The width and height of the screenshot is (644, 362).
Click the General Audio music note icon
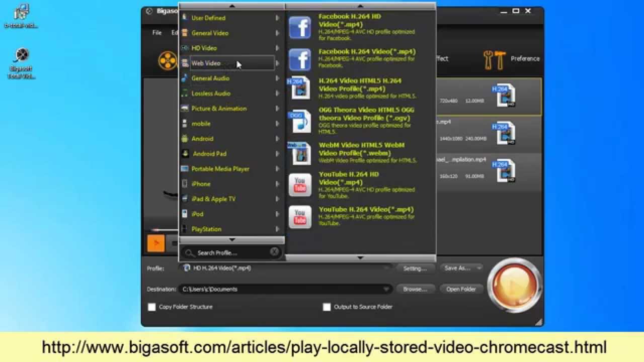(185, 78)
